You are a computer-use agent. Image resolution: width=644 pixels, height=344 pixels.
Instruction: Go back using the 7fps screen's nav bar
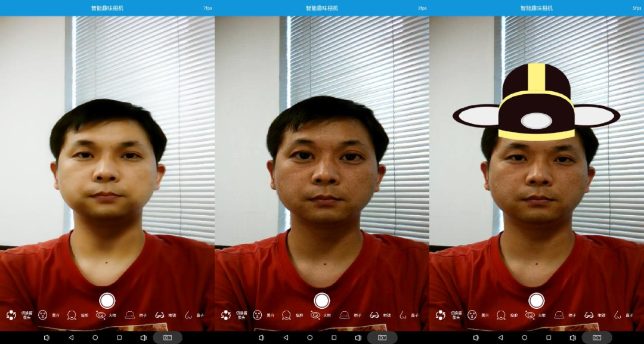(70, 337)
